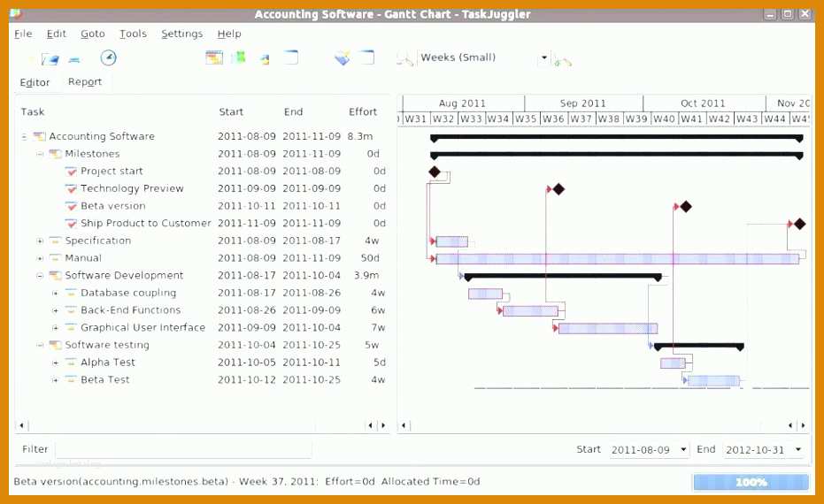Image resolution: width=824 pixels, height=504 pixels.
Task: Expand the Back-End Functions node
Action: (55, 310)
